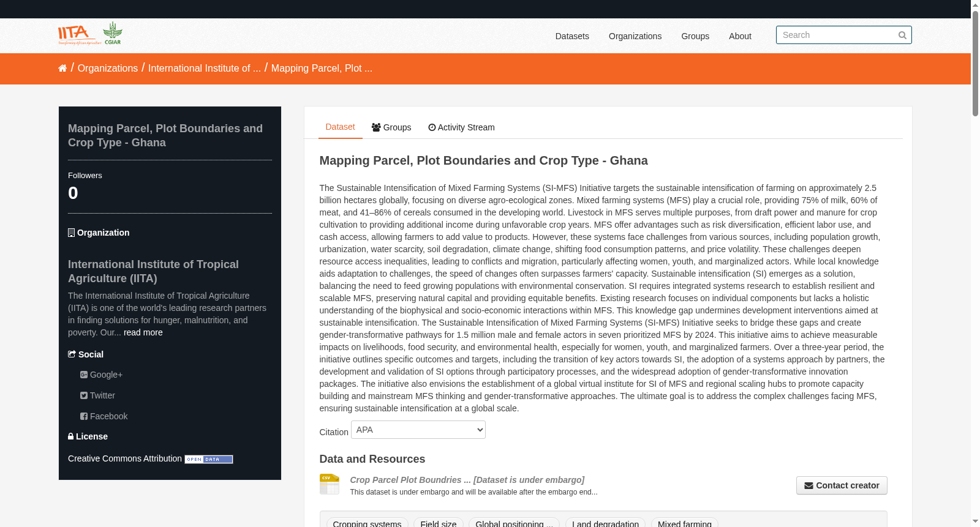Share on Facebook
This screenshot has width=980, height=527.
104,416
